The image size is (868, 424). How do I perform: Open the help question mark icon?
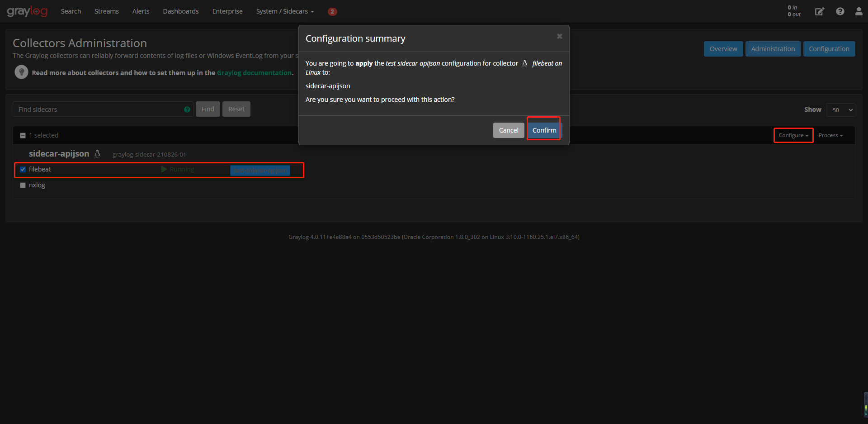click(x=840, y=11)
